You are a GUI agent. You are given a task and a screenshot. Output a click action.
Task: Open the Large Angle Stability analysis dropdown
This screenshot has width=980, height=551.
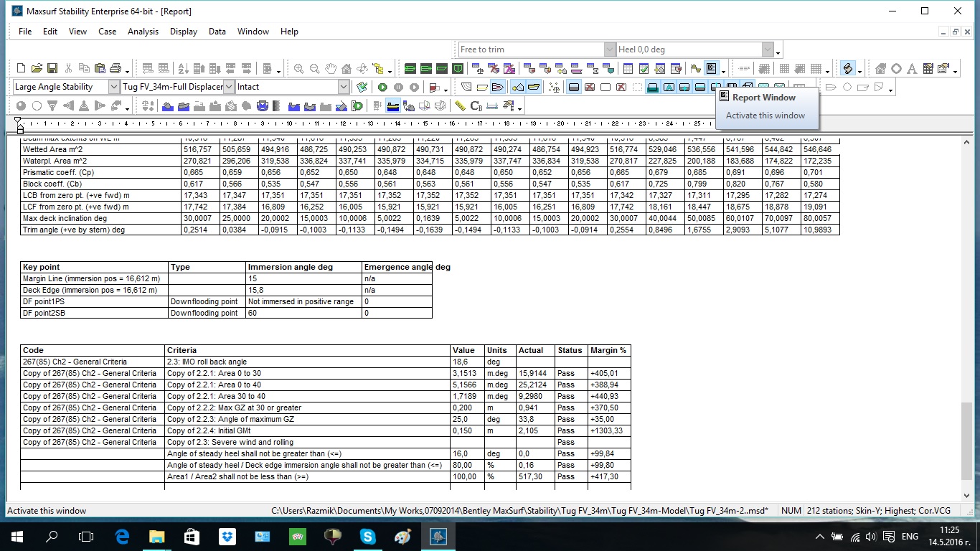(x=113, y=87)
